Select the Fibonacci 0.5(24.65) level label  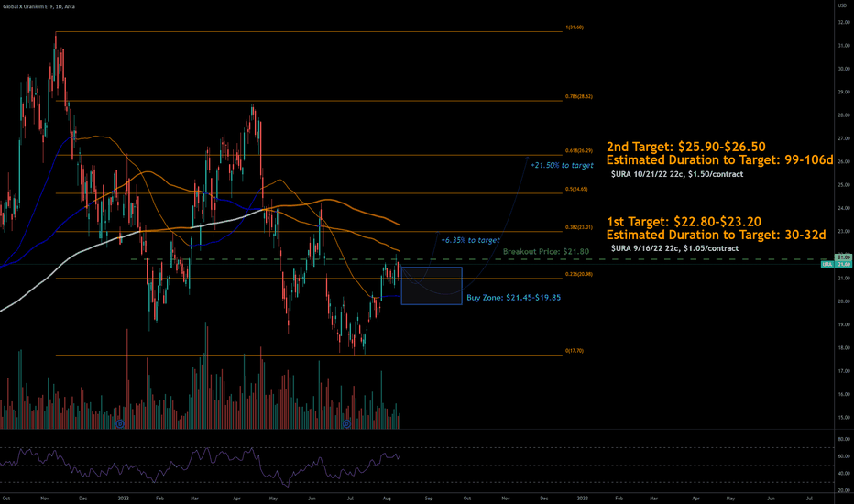click(576, 189)
